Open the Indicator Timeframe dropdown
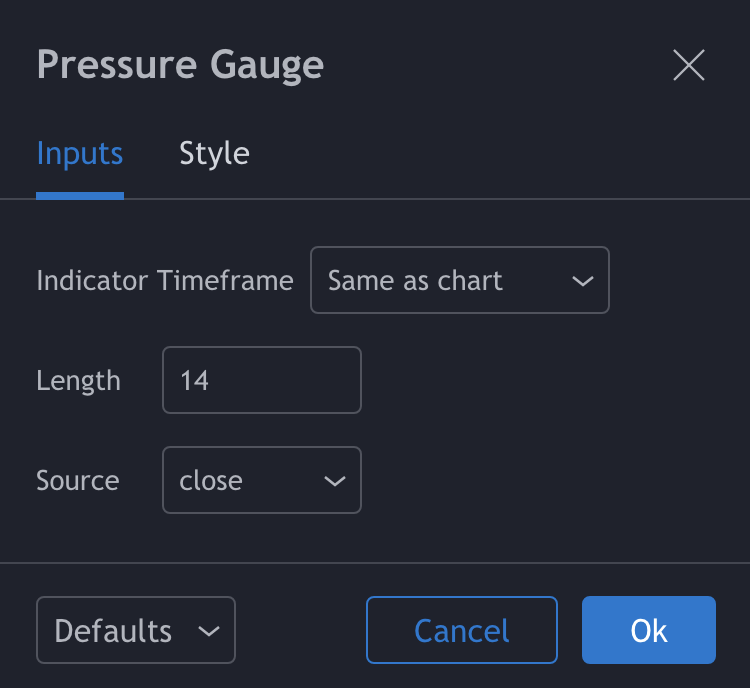Viewport: 750px width, 688px height. [459, 281]
